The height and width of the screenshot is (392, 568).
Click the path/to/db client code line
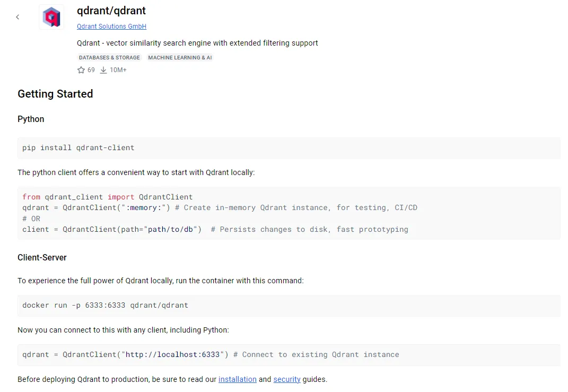click(x=215, y=229)
